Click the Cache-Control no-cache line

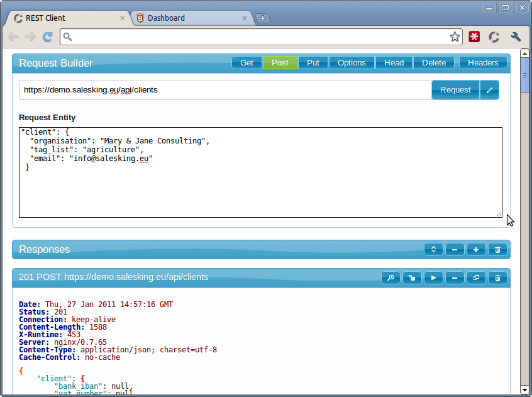[70, 357]
